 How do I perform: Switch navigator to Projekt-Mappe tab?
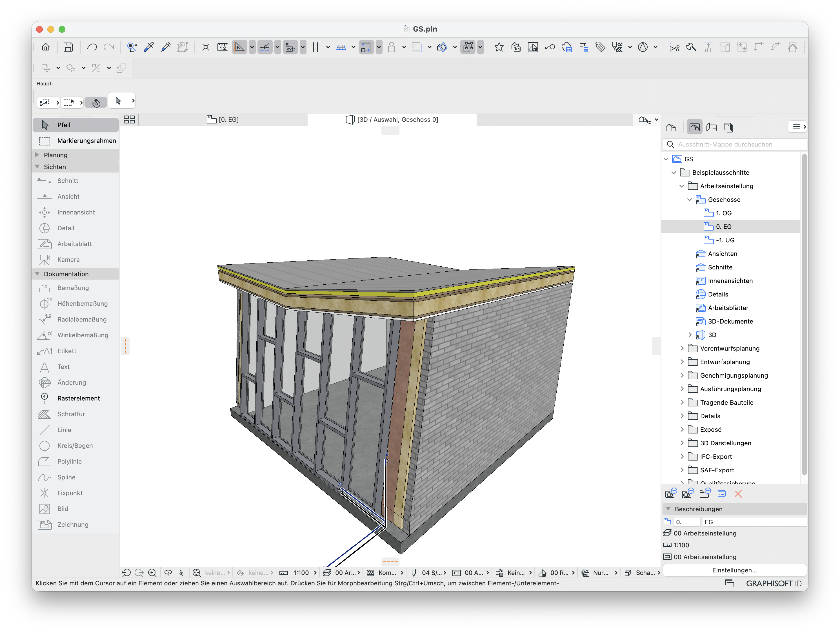tap(671, 127)
